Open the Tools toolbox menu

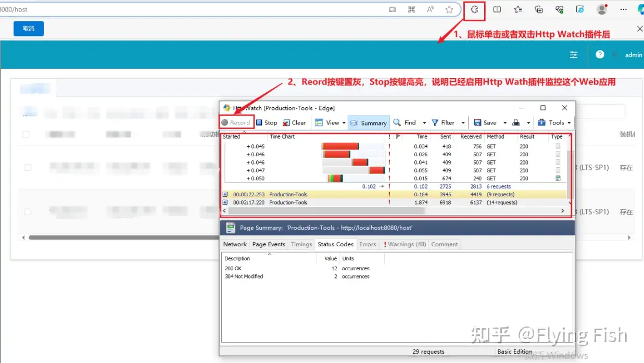coord(554,122)
